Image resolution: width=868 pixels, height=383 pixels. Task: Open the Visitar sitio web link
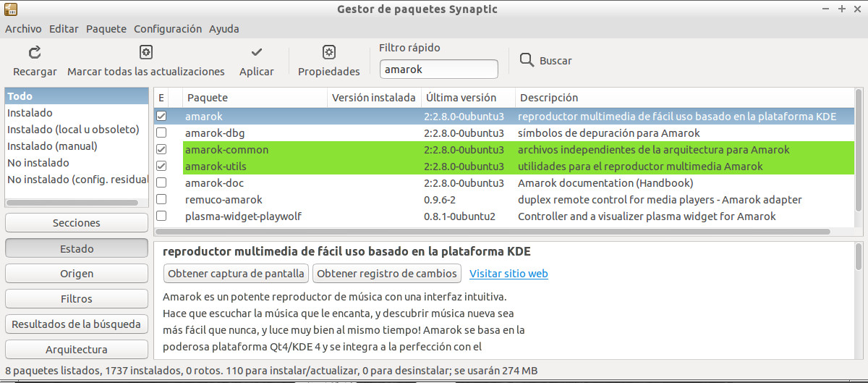pos(509,274)
